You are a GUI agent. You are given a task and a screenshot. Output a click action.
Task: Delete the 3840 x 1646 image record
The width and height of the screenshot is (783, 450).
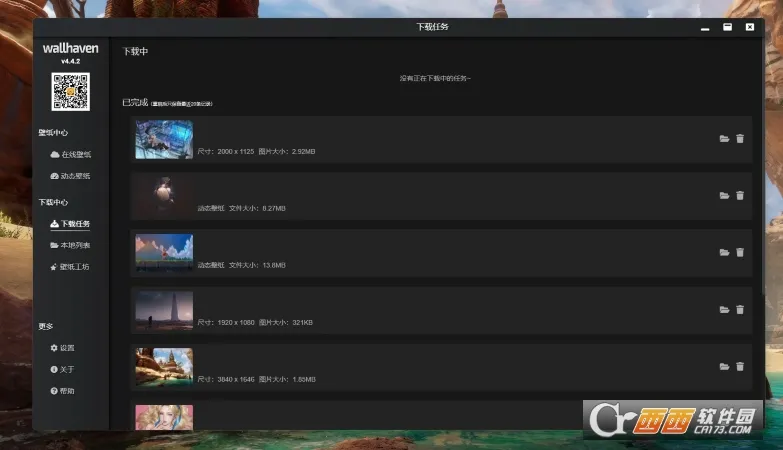click(x=740, y=367)
